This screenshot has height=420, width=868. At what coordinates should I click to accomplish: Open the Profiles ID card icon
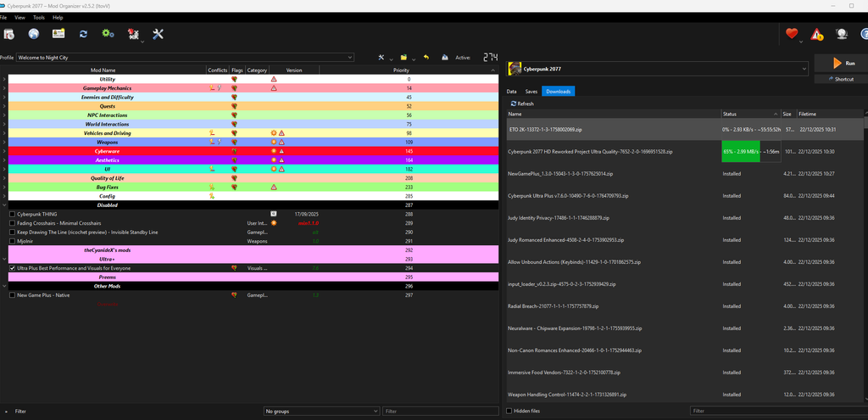coord(58,34)
